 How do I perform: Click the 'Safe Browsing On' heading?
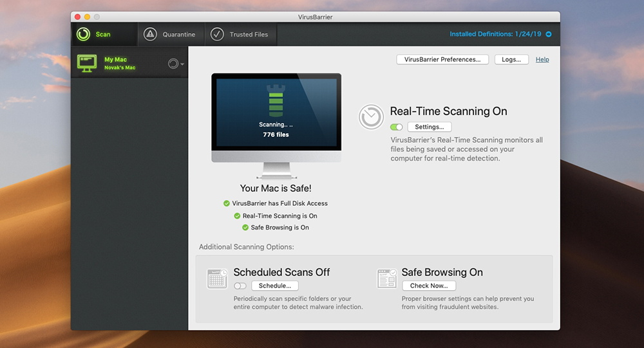click(442, 272)
